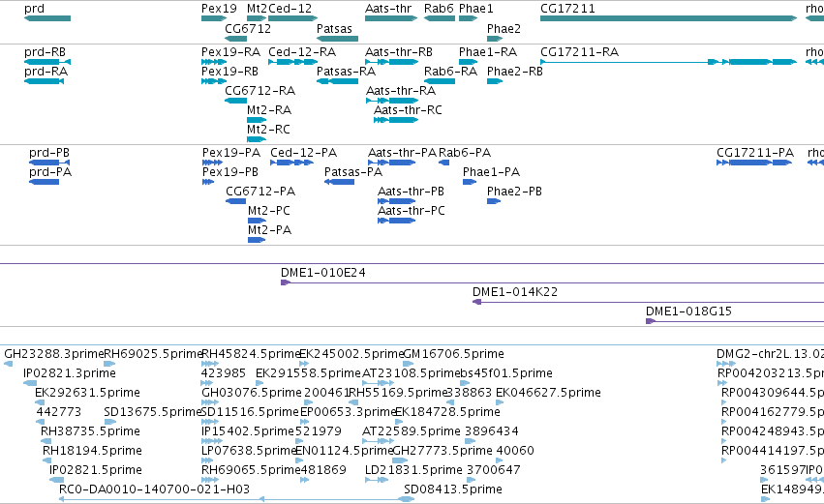Click the long CG17211 gene arrow glyph
Screen dimensions: 824x504
point(668,18)
